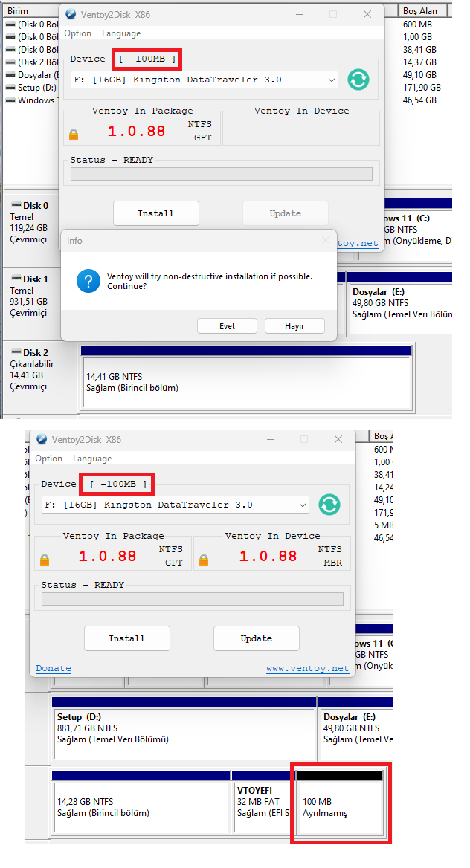Click the Windows volume row in the list
This screenshot has width=470, height=868.
(x=31, y=100)
